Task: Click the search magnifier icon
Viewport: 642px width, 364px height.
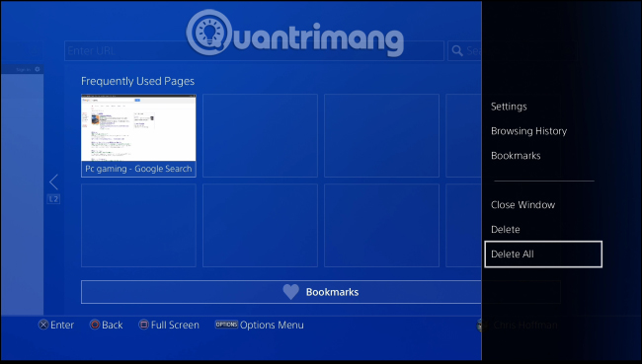Action: (457, 50)
